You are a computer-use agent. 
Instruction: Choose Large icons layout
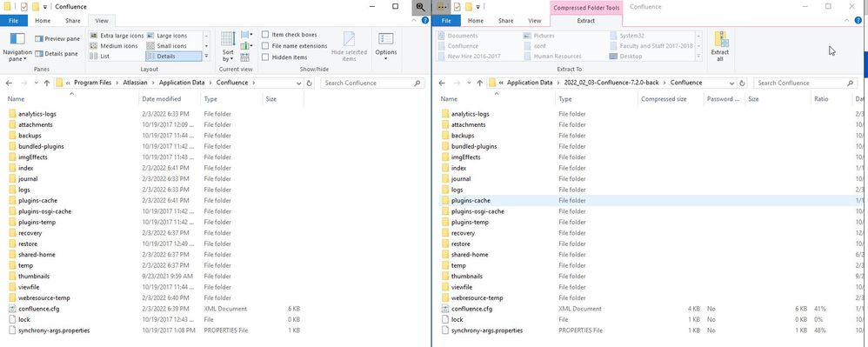[167, 36]
